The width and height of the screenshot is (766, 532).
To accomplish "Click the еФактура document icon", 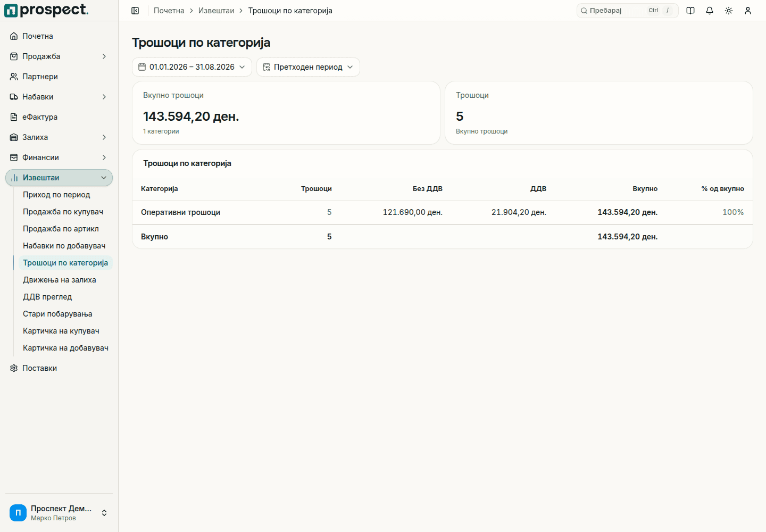I will tap(14, 117).
